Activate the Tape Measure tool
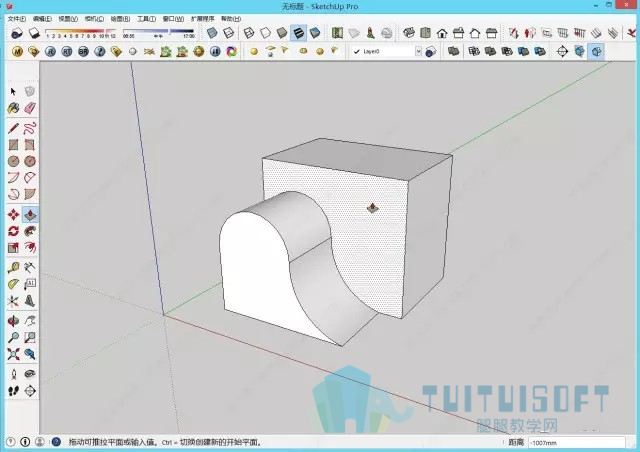640x452 pixels. pyautogui.click(x=13, y=267)
